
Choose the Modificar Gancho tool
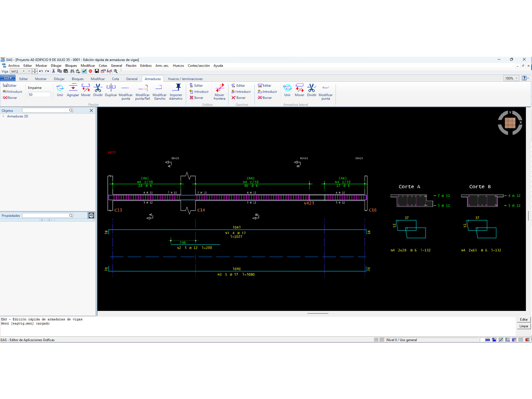(160, 92)
